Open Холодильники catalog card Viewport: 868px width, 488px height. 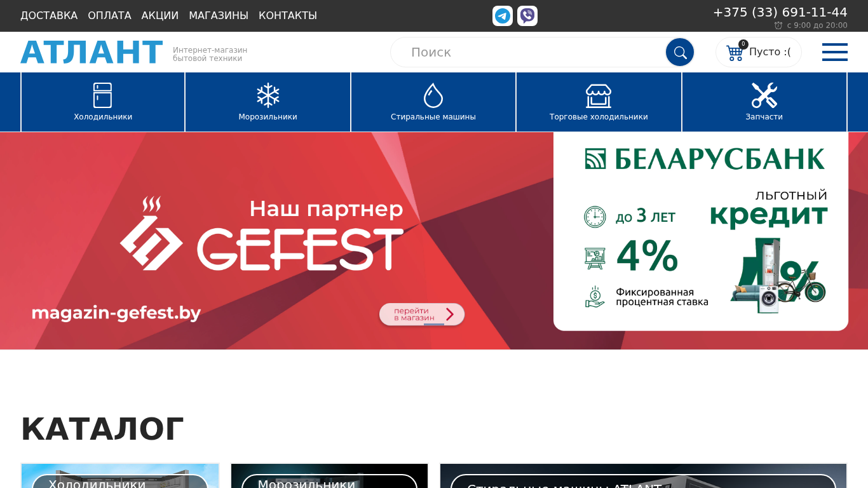(120, 476)
